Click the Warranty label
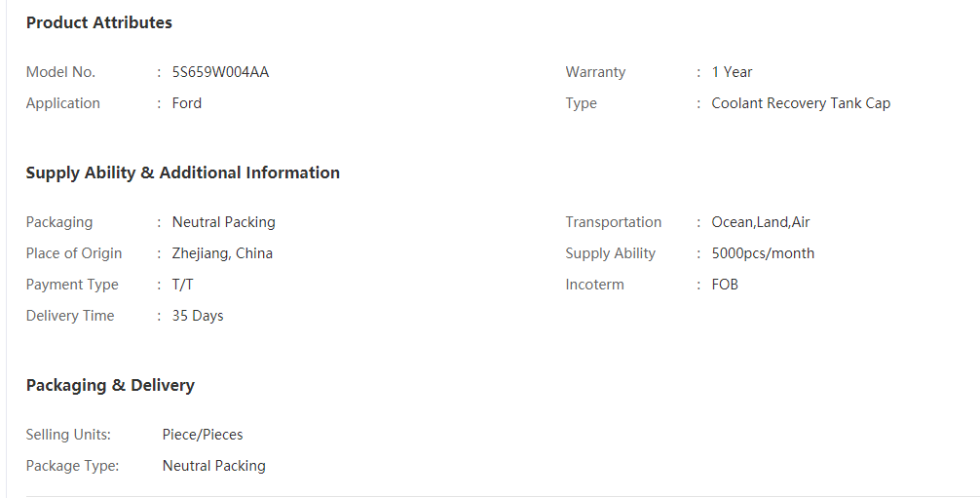 tap(595, 72)
